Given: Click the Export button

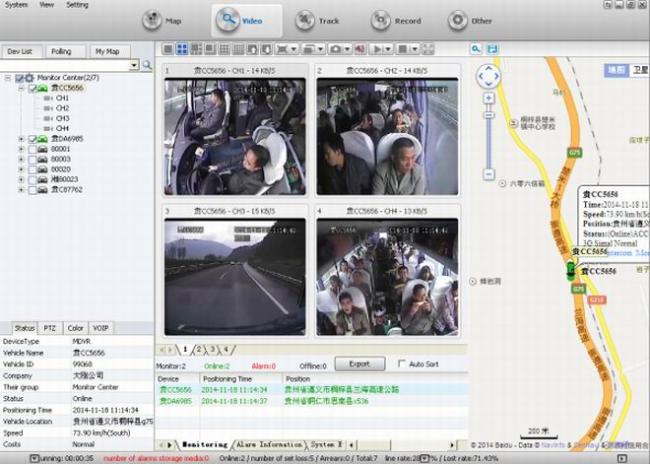Looking at the screenshot, I should [359, 364].
